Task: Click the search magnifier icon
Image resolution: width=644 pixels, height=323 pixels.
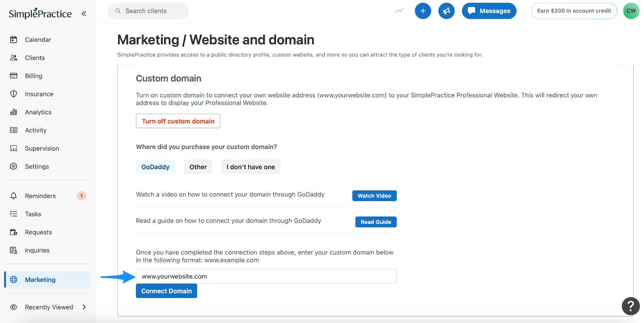Action: pyautogui.click(x=118, y=11)
